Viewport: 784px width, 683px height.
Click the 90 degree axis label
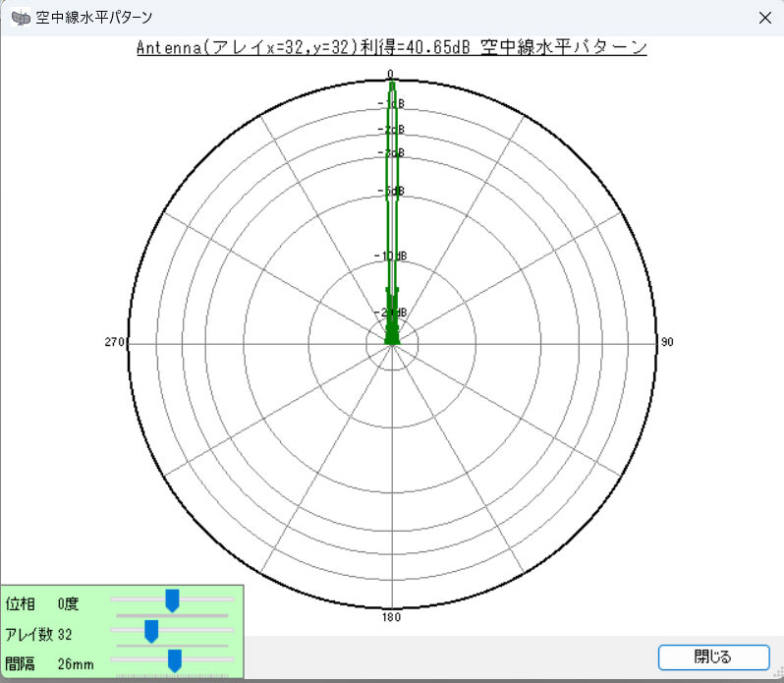pos(667,342)
